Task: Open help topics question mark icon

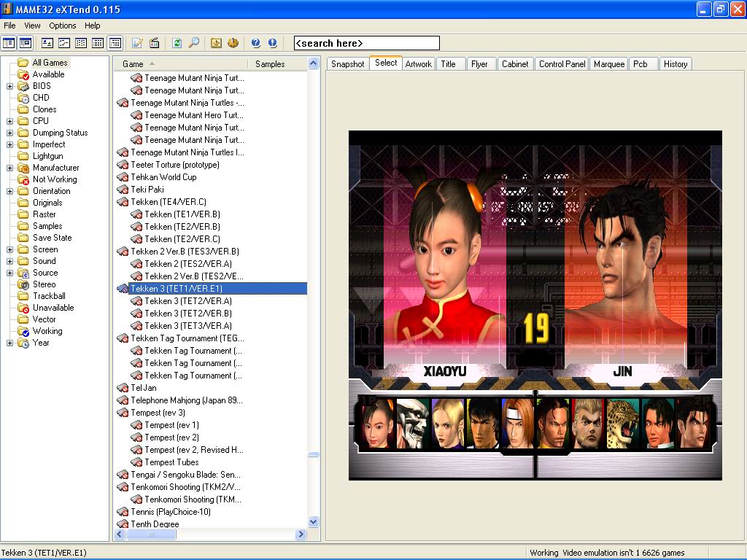Action: click(x=255, y=43)
